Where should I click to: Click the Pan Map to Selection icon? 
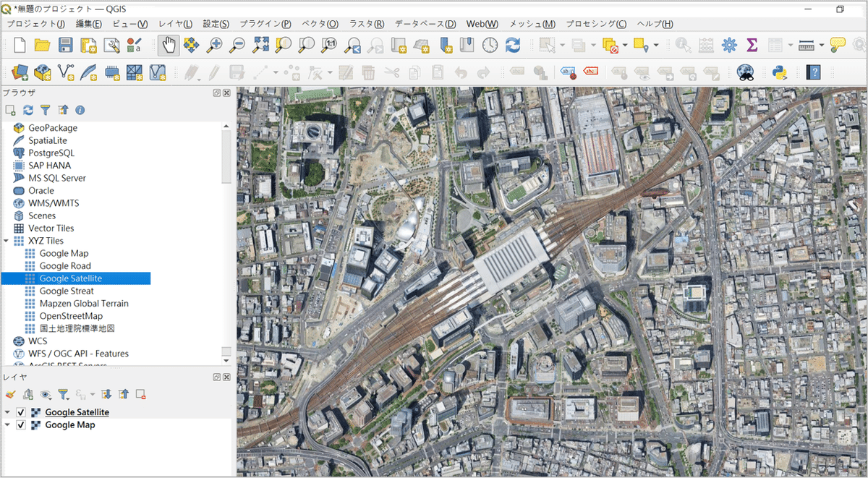tap(192, 46)
